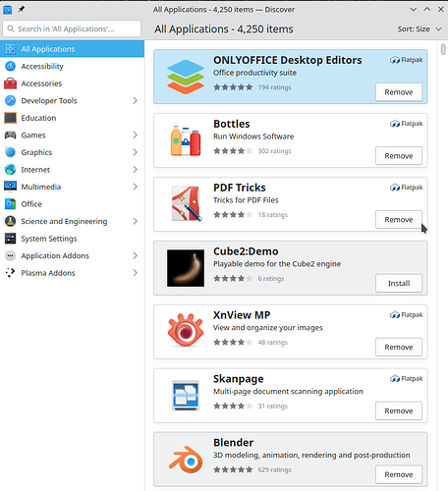This screenshot has width=448, height=491.
Task: Click the PDF Tricks app icon
Action: (x=186, y=203)
